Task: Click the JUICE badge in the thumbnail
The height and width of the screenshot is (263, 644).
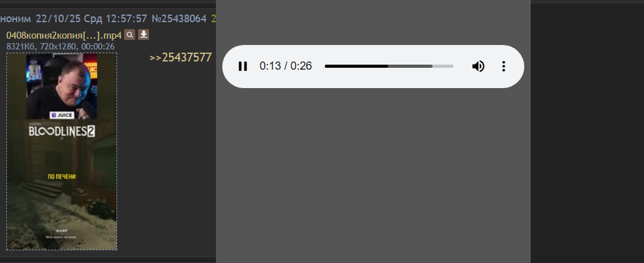Action: pos(62,115)
